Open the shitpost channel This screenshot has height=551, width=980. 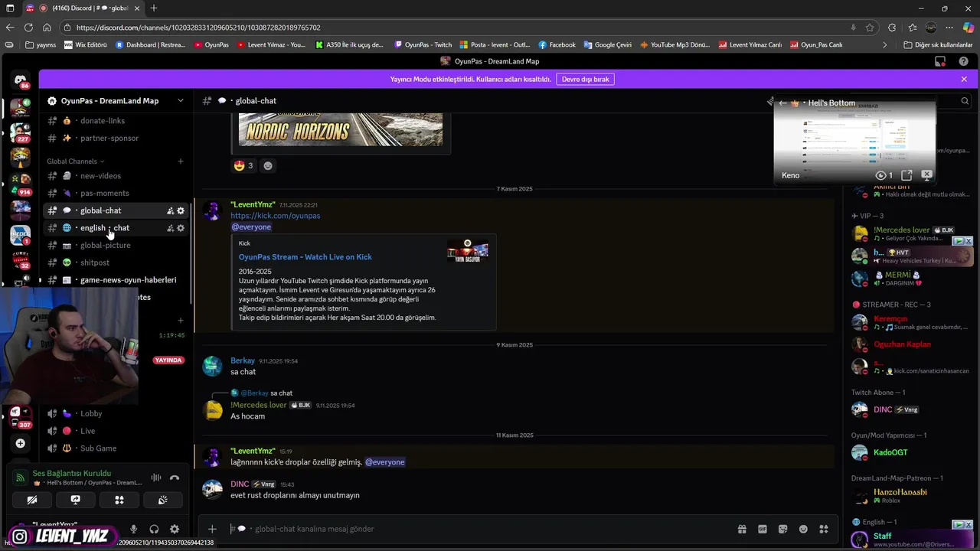(x=95, y=262)
